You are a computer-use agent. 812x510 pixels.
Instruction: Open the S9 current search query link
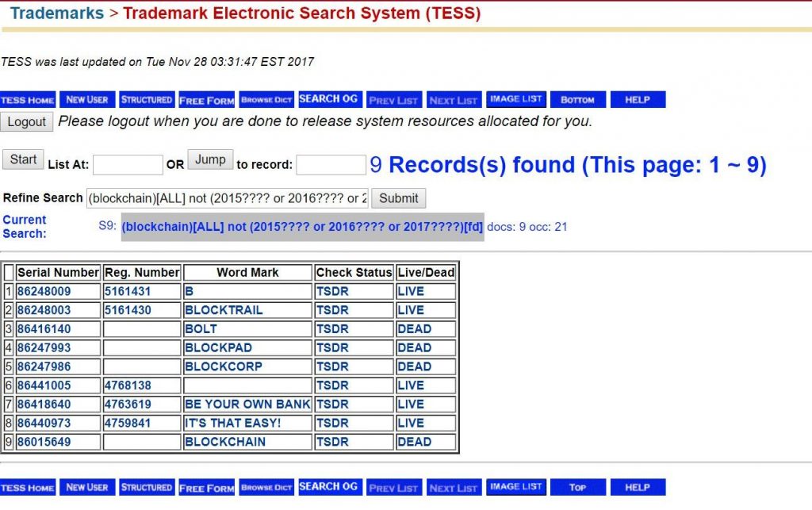pos(302,227)
